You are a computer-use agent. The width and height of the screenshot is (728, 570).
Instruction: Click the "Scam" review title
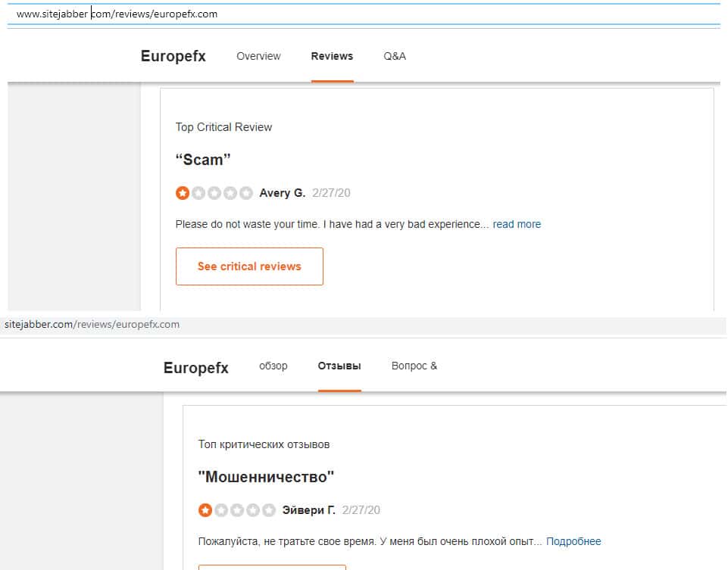[203, 160]
